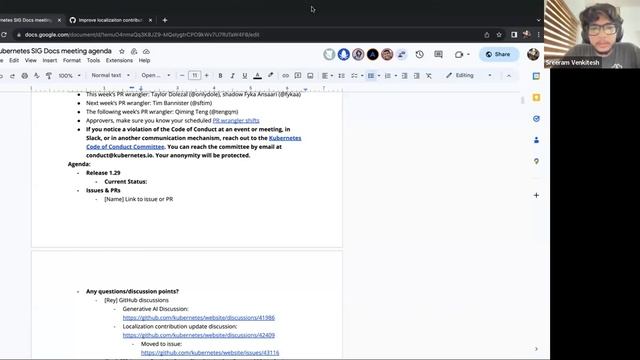Screen dimensions: 640x360
Task: Open the Normal text style dropdown
Action: (110, 76)
